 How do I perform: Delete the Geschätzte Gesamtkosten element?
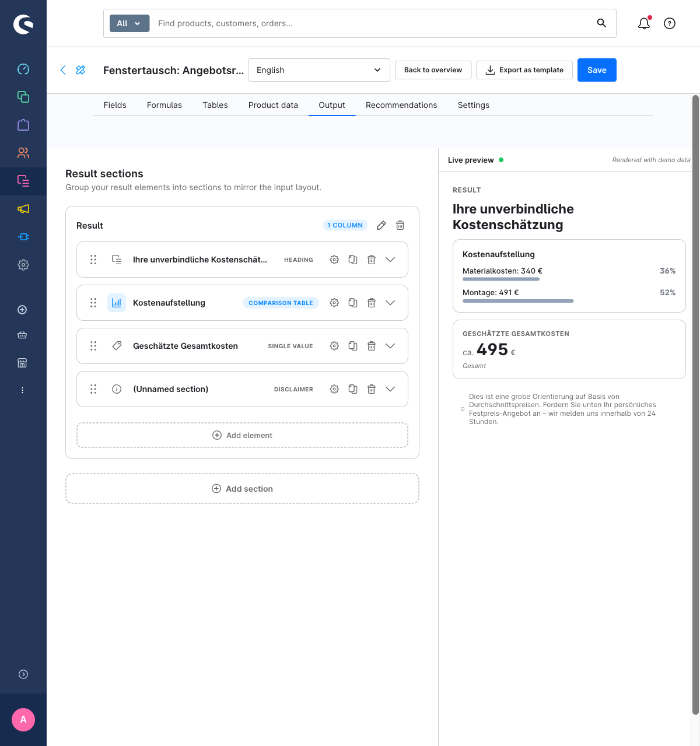[x=372, y=346]
